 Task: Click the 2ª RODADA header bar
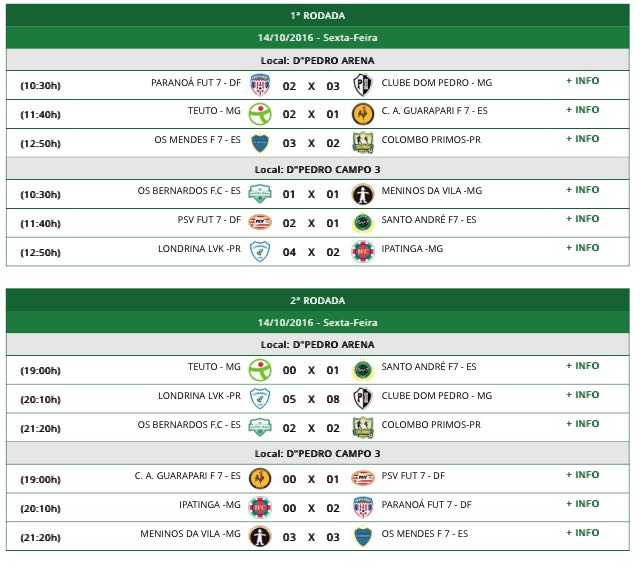(x=318, y=300)
